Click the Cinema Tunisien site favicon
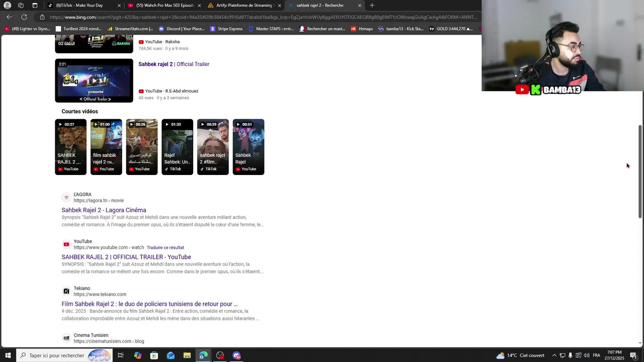This screenshot has width=644, height=362. [x=66, y=338]
